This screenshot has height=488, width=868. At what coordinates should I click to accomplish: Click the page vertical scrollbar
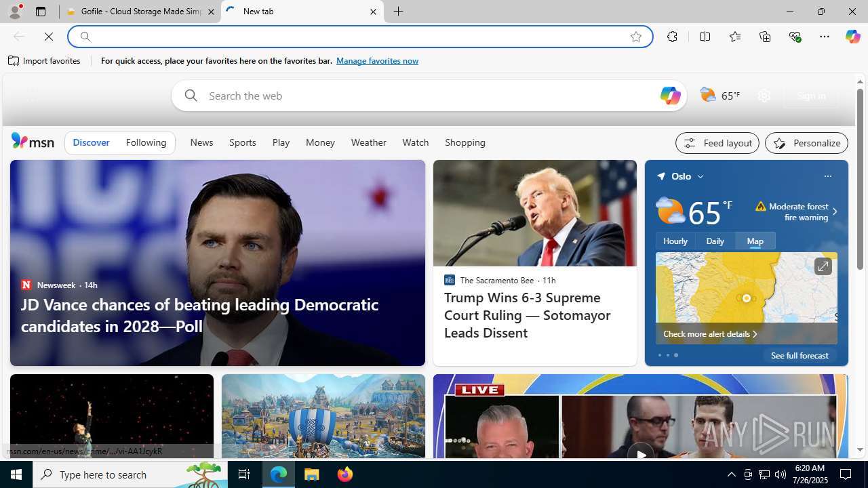click(860, 179)
